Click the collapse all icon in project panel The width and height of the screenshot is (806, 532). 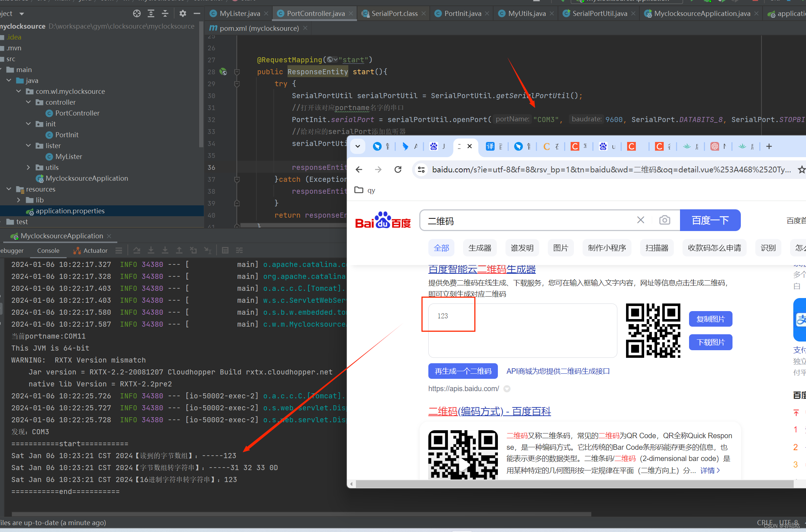(165, 14)
